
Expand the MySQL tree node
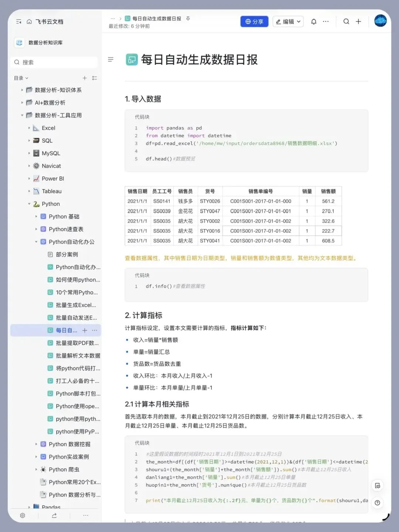click(29, 153)
